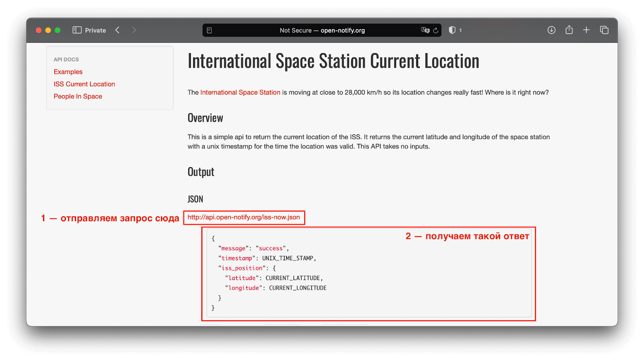Open the Examples link in API Docs

(68, 72)
